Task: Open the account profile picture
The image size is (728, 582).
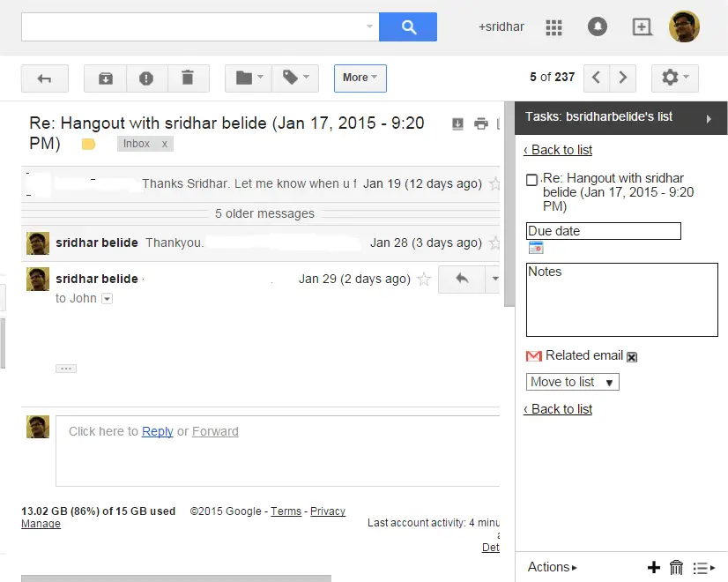Action: point(684,26)
